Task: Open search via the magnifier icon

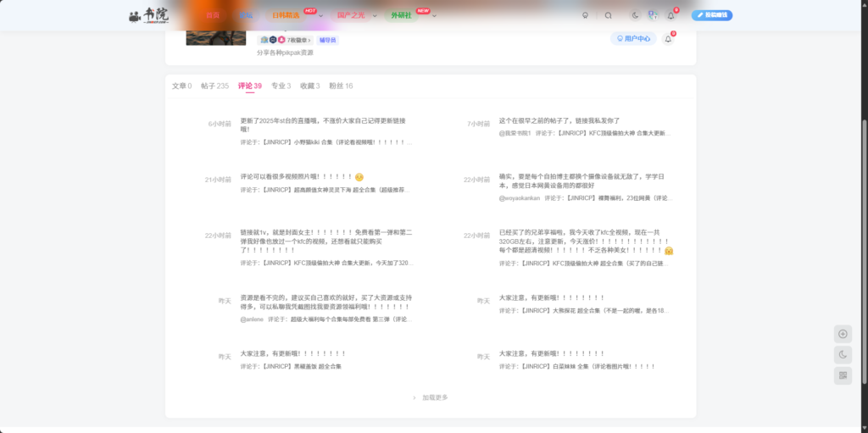Action: pyautogui.click(x=609, y=15)
